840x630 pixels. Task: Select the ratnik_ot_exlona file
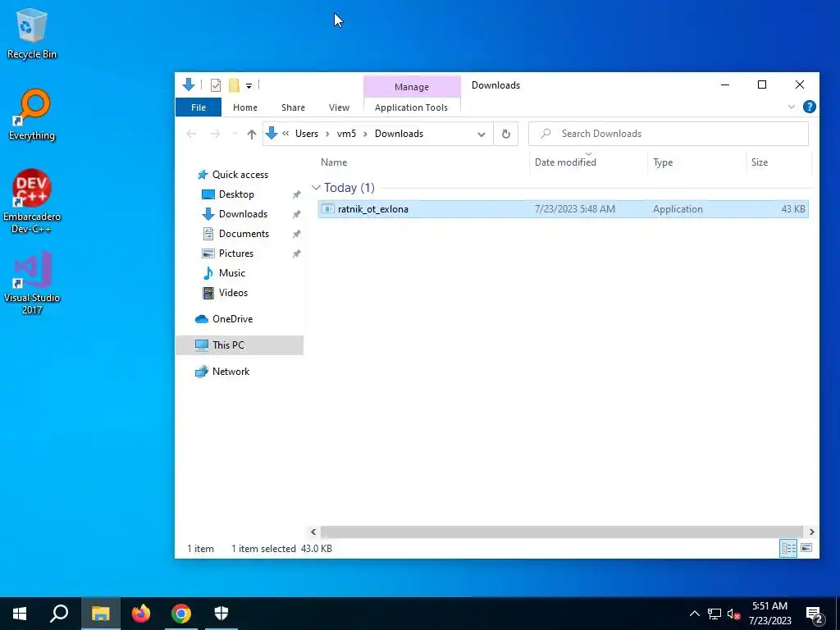pos(563,209)
